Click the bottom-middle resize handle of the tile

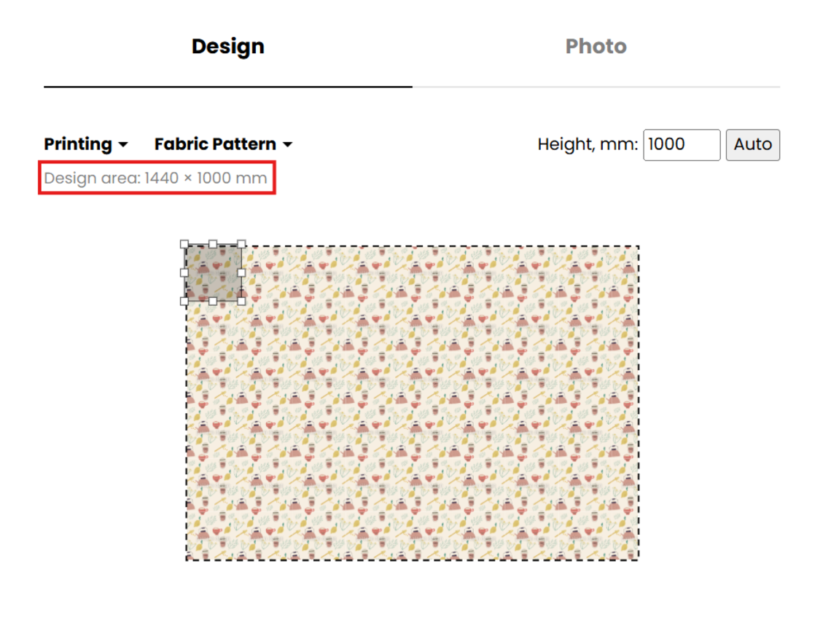(x=213, y=301)
